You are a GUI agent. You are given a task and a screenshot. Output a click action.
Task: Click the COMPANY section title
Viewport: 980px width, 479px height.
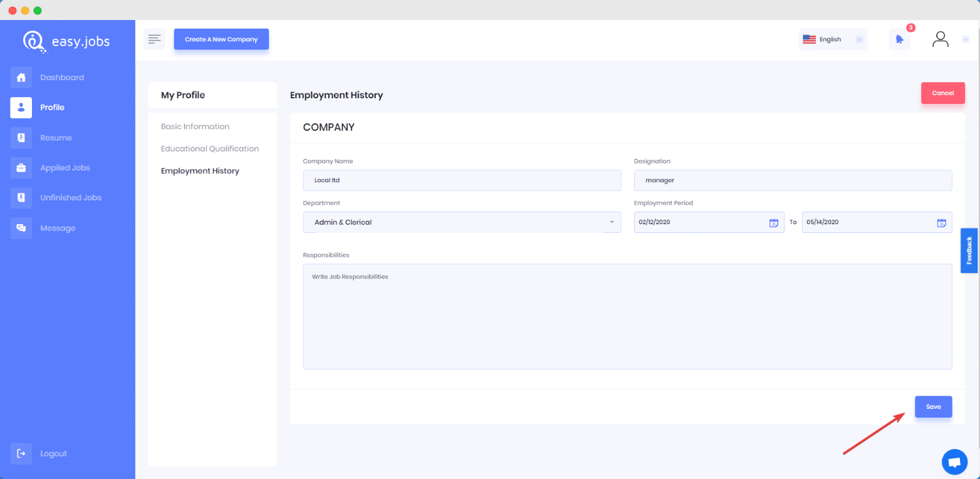pos(329,127)
